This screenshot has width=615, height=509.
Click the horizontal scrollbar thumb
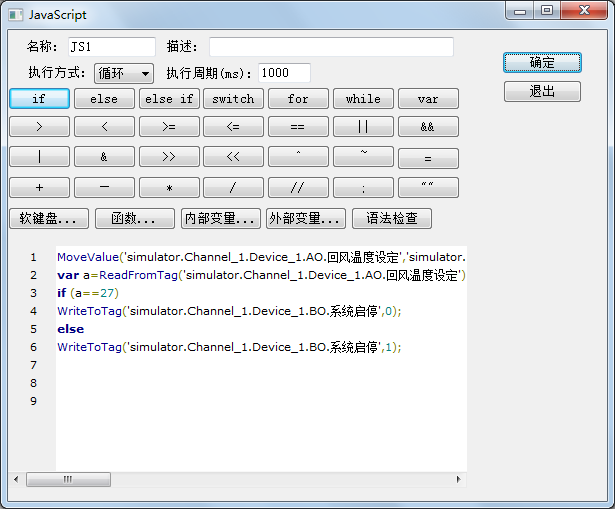point(68,479)
